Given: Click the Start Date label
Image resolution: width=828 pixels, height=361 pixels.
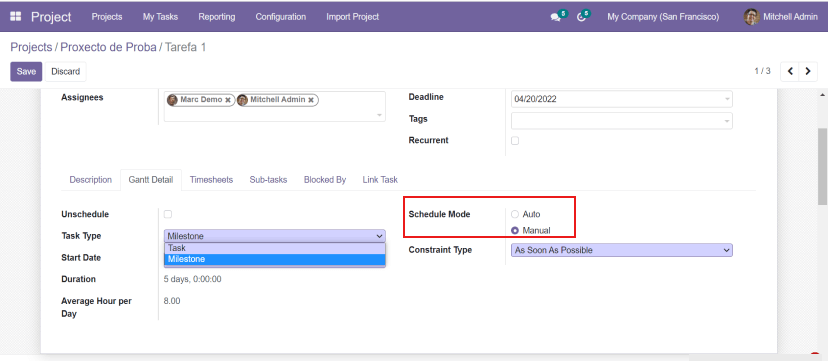Looking at the screenshot, I should click(x=81, y=258).
